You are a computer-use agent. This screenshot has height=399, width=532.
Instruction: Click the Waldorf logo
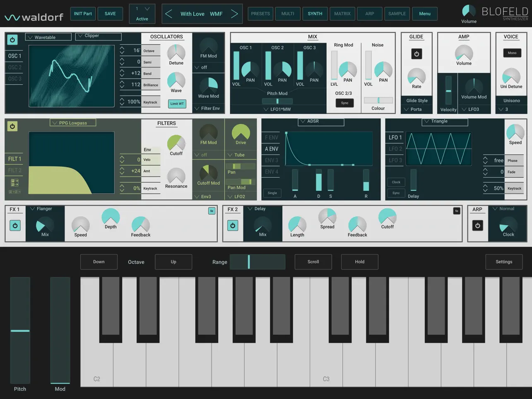click(x=33, y=17)
